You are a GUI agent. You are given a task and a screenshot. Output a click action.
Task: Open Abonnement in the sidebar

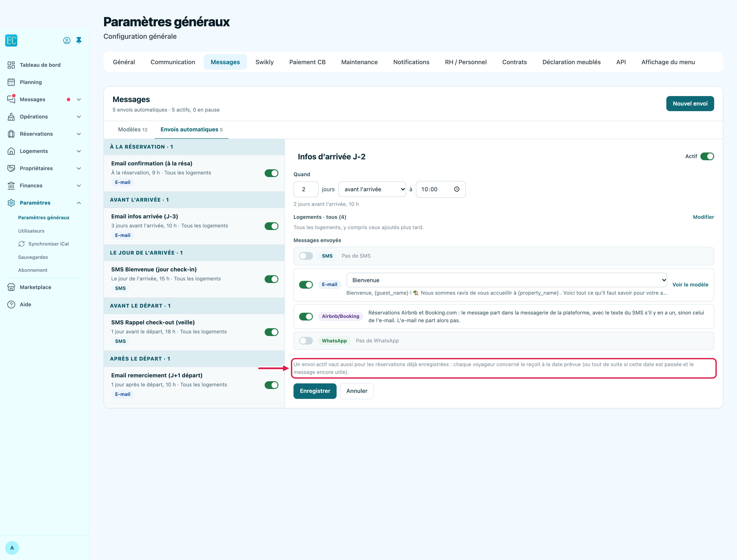[x=33, y=270]
